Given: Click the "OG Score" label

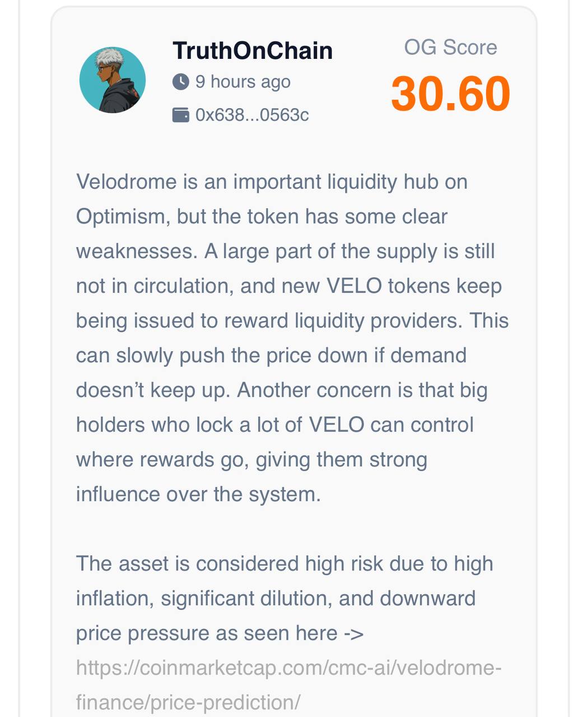Looking at the screenshot, I should pos(450,48).
